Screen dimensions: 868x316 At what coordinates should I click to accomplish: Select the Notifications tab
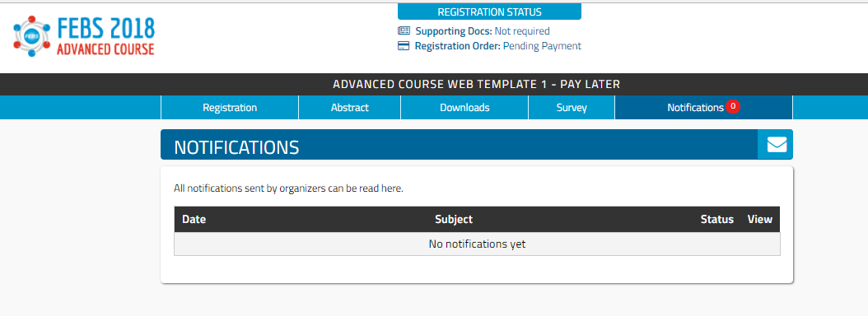703,107
